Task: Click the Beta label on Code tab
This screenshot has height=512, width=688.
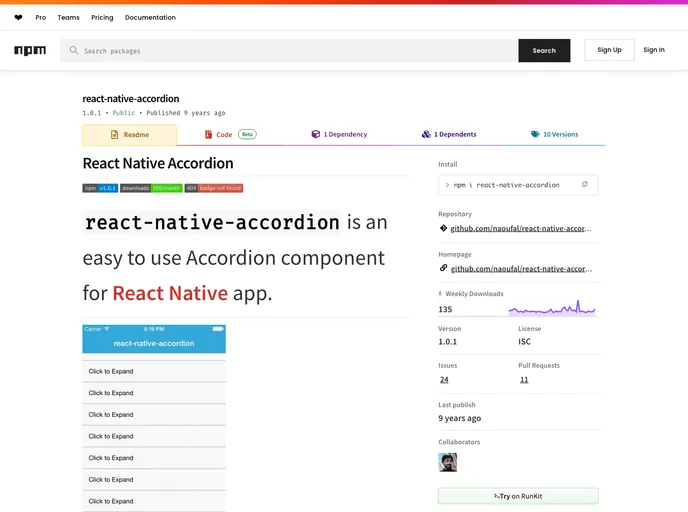Action: point(247,134)
